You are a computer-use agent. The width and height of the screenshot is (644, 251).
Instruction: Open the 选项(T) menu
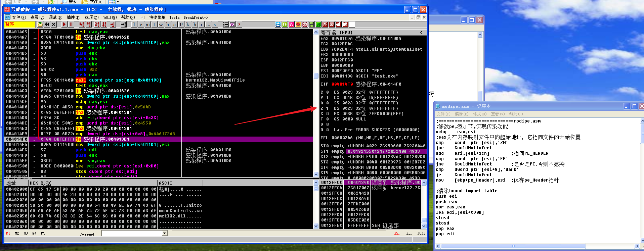pos(91,17)
